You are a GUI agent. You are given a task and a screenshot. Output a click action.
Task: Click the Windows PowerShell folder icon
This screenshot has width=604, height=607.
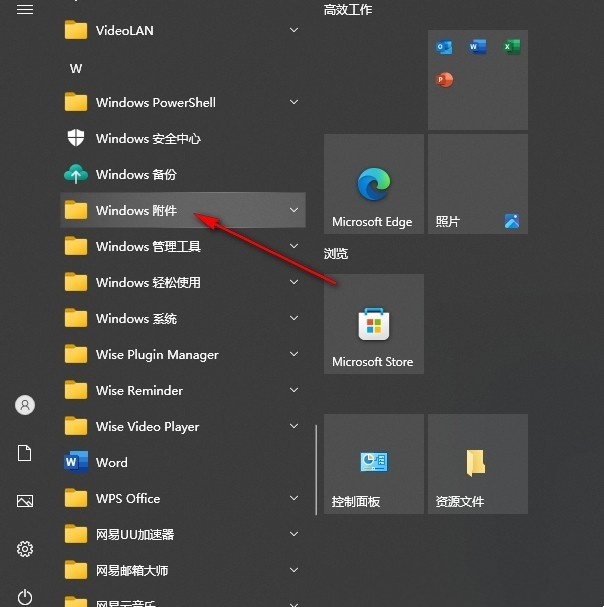pyautogui.click(x=76, y=102)
